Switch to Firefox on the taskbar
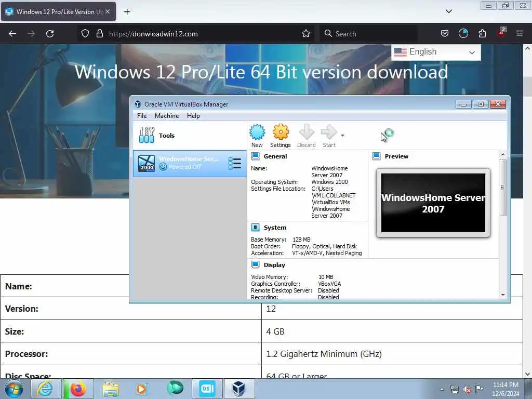The image size is (532, 399). (x=78, y=389)
